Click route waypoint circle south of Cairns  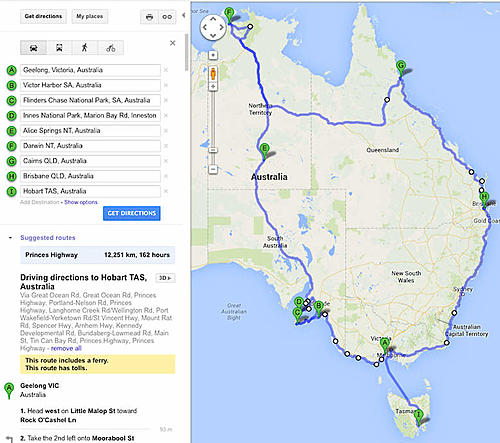(387, 100)
